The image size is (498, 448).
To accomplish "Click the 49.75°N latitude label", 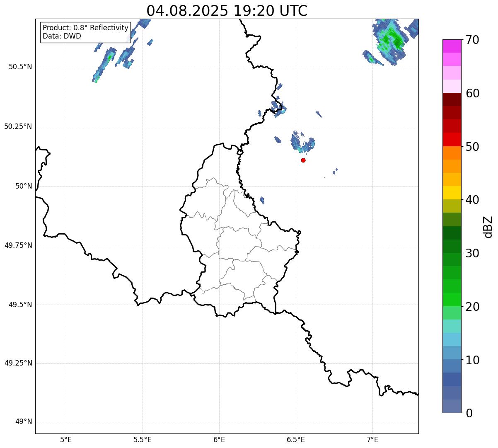I will point(18,245).
